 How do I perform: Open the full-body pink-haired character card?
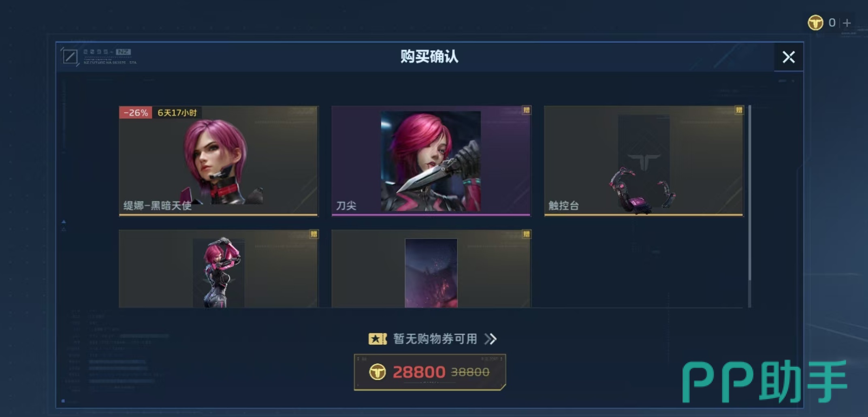tap(219, 269)
